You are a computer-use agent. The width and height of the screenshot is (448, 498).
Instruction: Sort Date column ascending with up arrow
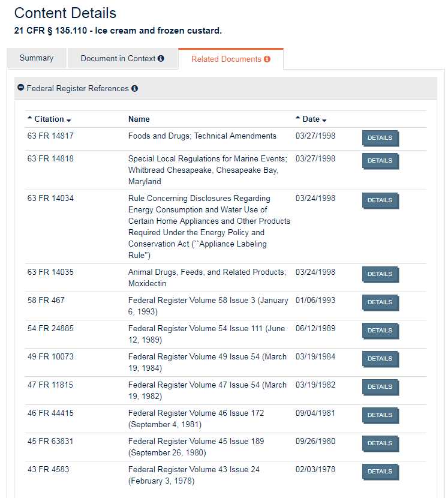(298, 119)
